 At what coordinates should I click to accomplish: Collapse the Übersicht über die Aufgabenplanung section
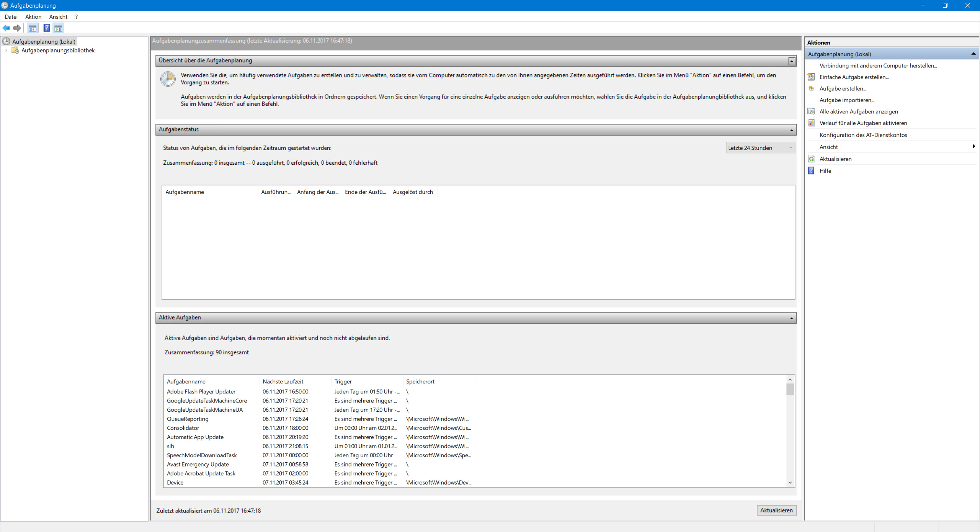(792, 61)
